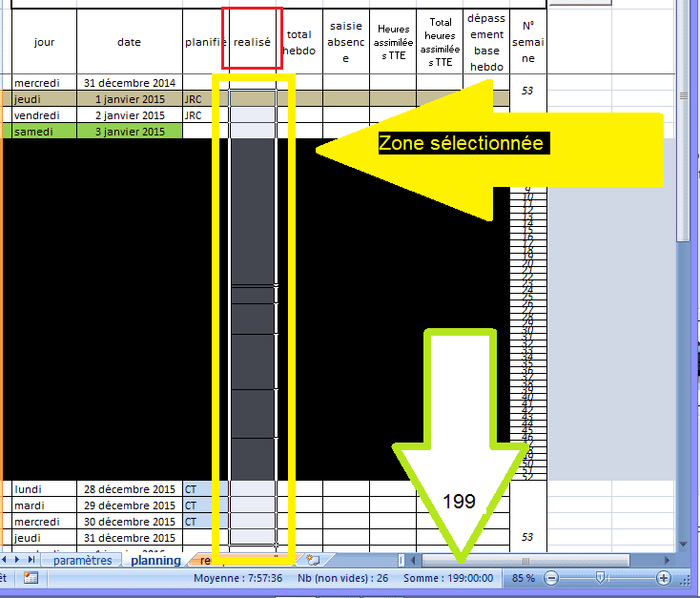Image resolution: width=700 pixels, height=598 pixels.
Task: Select the 'date' header cell
Action: pos(130,42)
